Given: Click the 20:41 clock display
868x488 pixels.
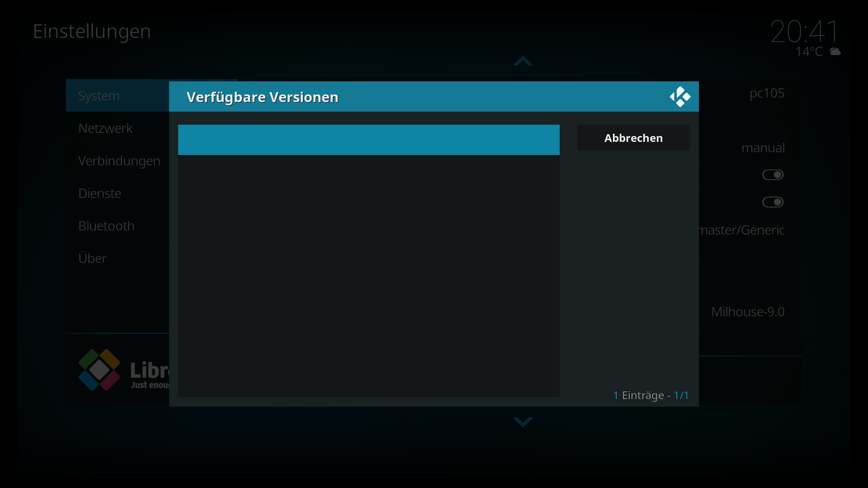Looking at the screenshot, I should pos(804,32).
